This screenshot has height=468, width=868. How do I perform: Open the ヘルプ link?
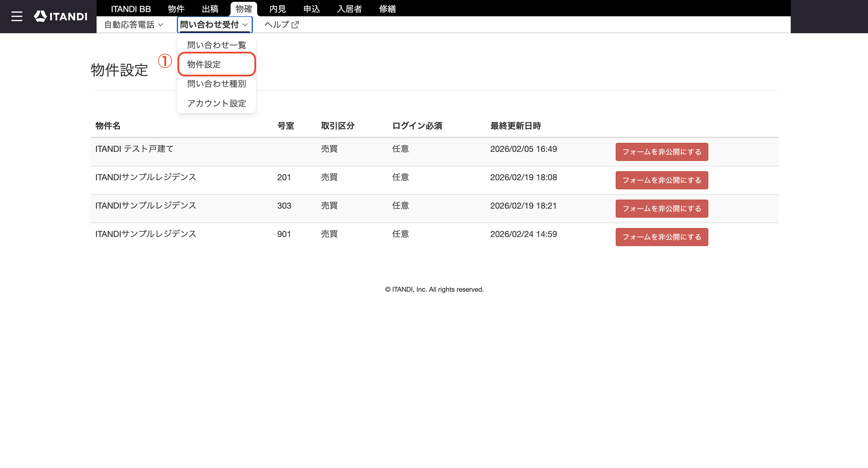(281, 25)
